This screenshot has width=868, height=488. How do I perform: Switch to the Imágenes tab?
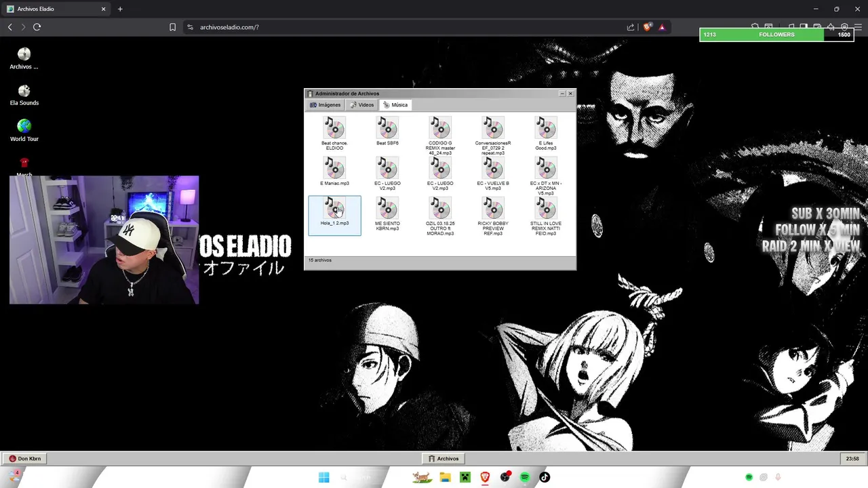[325, 105]
